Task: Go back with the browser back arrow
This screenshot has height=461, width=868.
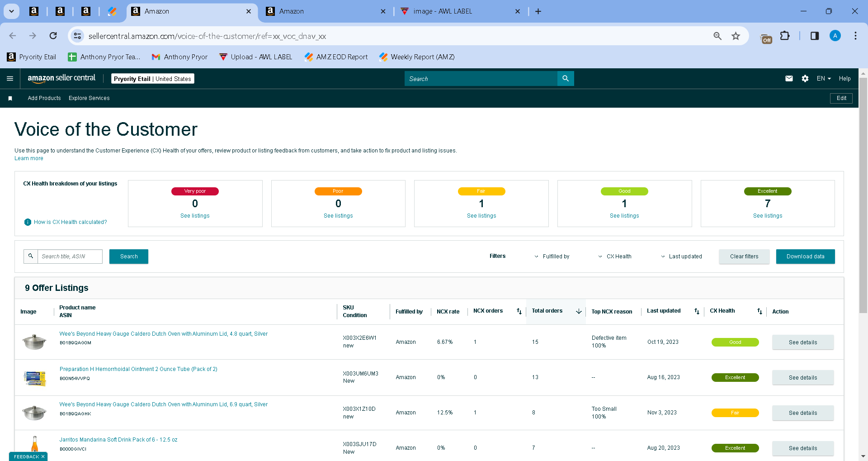Action: pyautogui.click(x=13, y=36)
